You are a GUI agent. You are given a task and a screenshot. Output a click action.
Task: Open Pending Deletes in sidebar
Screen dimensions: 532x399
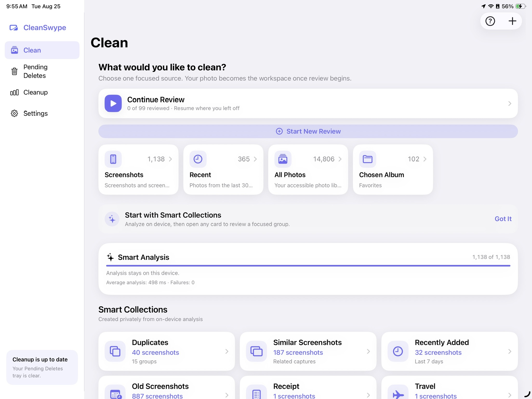pos(42,71)
